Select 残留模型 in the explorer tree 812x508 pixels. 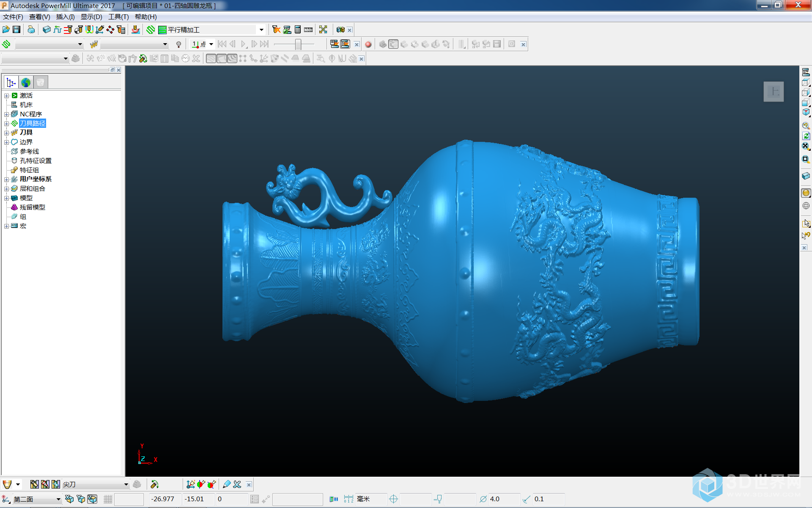[33, 207]
